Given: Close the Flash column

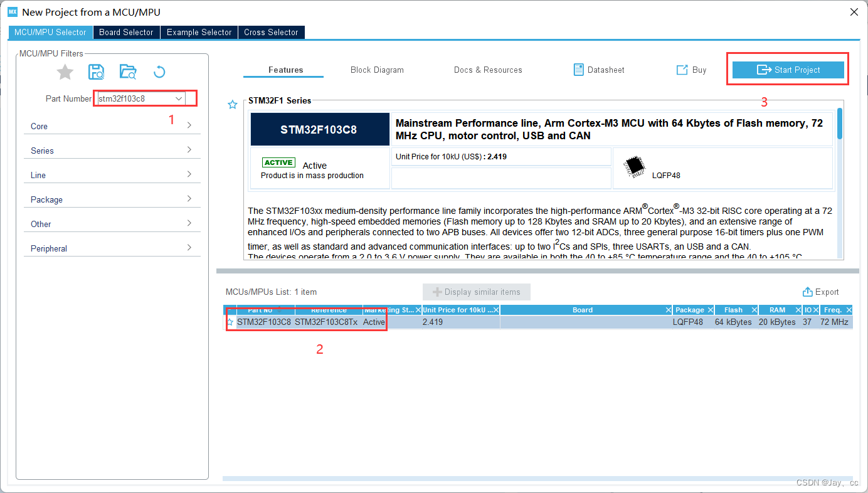Looking at the screenshot, I should pyautogui.click(x=754, y=310).
